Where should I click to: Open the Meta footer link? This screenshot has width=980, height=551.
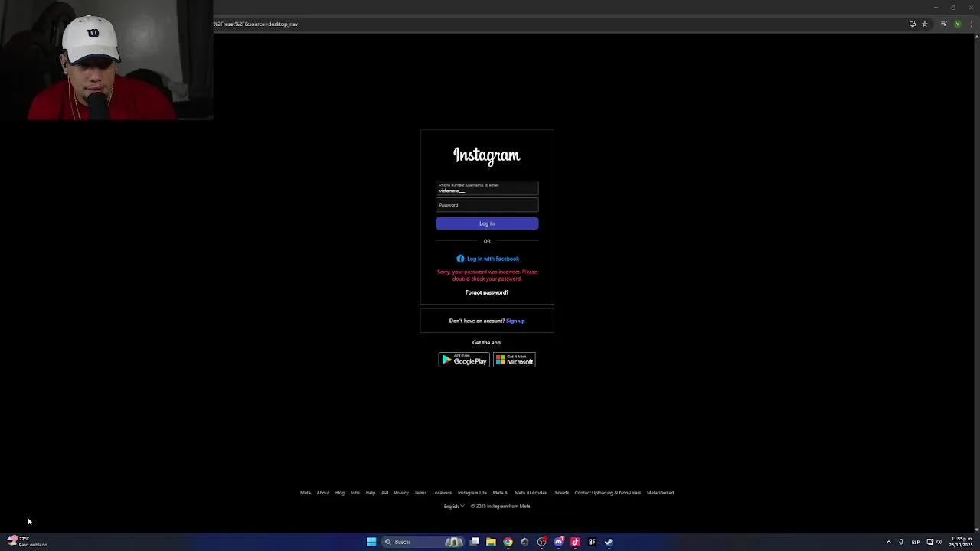pyautogui.click(x=305, y=493)
